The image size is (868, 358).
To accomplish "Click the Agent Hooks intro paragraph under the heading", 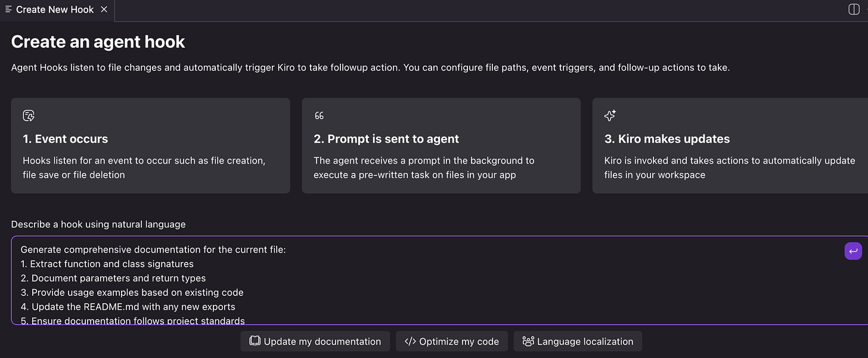I will point(370,67).
